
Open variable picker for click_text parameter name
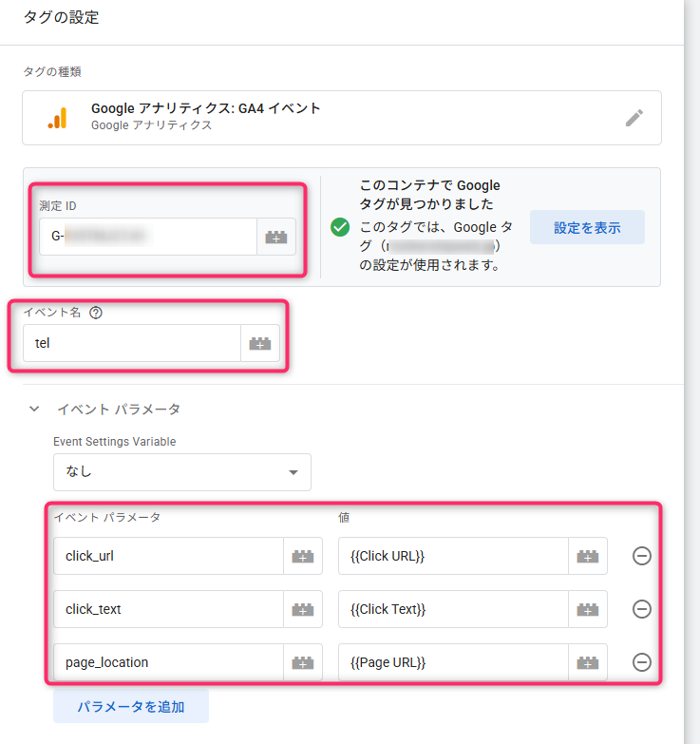pyautogui.click(x=302, y=610)
